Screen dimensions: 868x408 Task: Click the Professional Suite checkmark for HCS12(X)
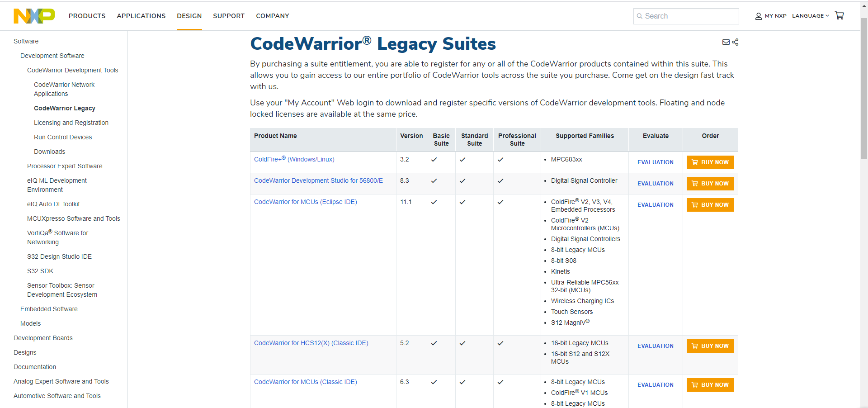[x=501, y=343]
